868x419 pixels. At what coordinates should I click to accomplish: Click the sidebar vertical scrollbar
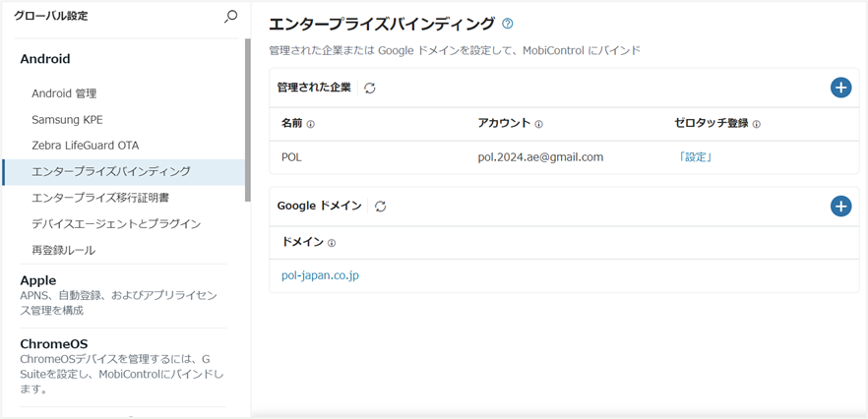[247, 120]
